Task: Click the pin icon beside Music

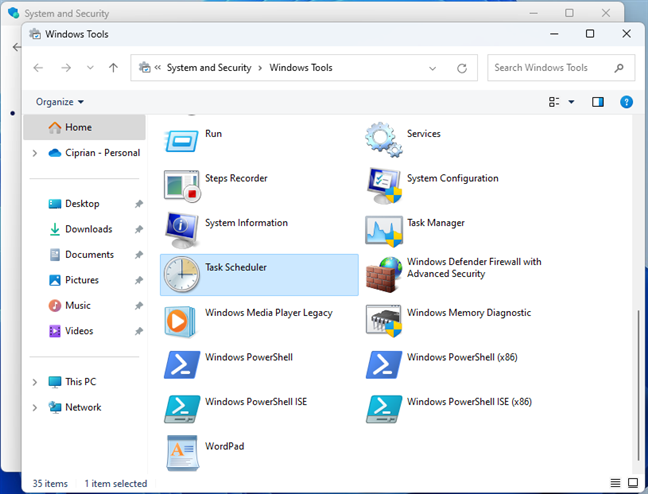Action: pyautogui.click(x=139, y=305)
